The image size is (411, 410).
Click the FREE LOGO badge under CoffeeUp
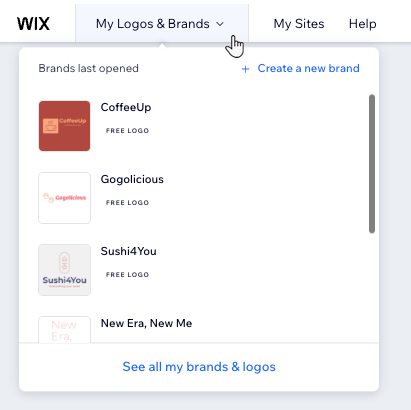(x=127, y=131)
